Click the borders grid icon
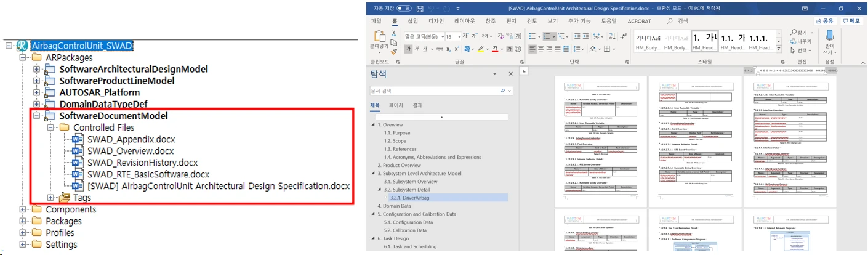The image size is (868, 255). (x=607, y=49)
